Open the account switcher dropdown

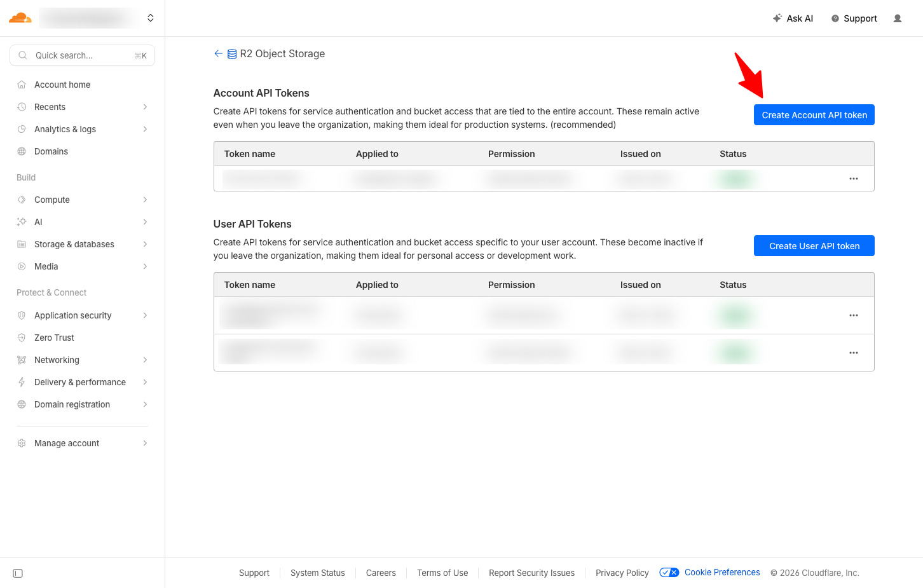pos(151,18)
